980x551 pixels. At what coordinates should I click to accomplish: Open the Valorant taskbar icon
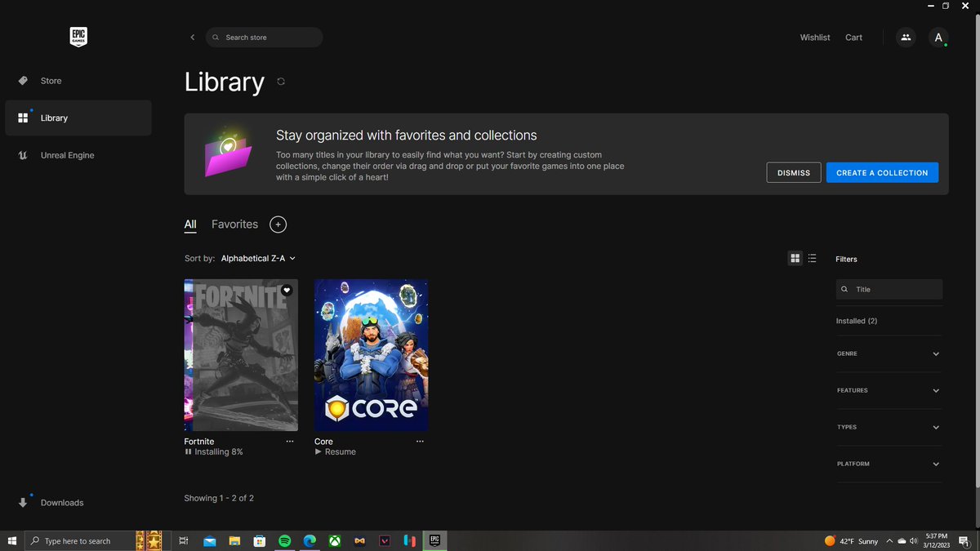(385, 541)
